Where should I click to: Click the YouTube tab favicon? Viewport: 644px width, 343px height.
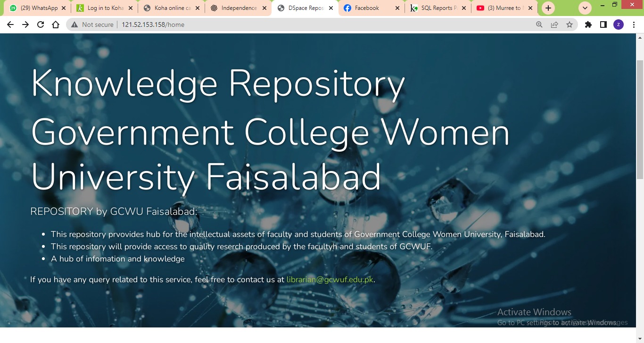480,8
